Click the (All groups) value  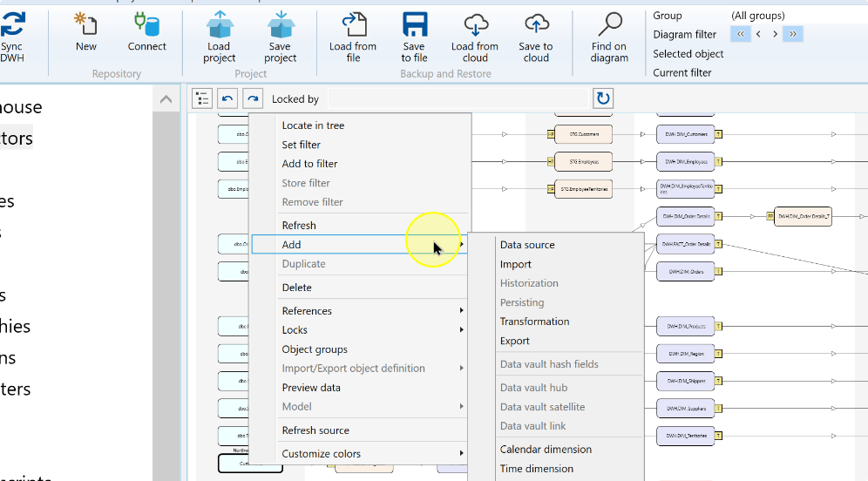[x=758, y=16]
